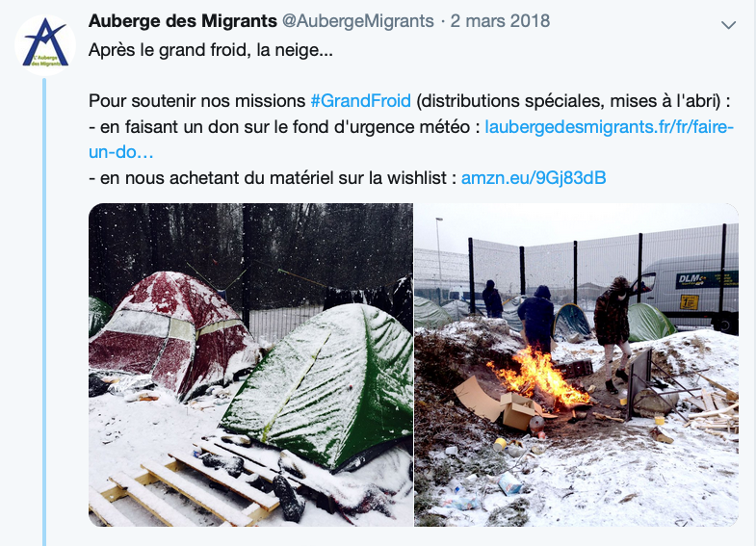Open the @AubergeMigrants handle link
This screenshot has width=756, height=546.
(x=357, y=21)
